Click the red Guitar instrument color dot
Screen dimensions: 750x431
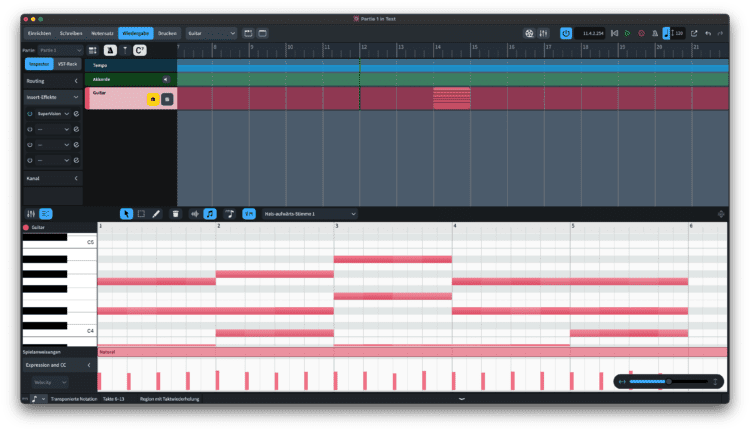coord(26,228)
